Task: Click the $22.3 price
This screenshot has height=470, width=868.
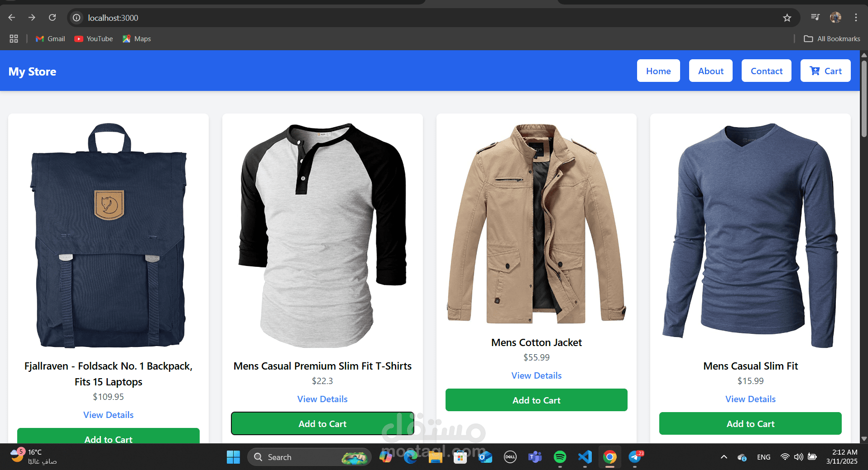Action: (322, 381)
